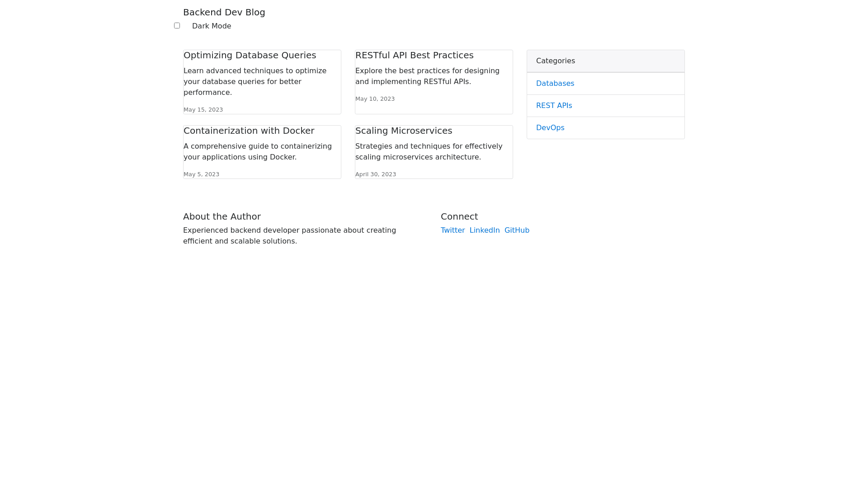Open the RESTful API Best Practices title

(414, 55)
